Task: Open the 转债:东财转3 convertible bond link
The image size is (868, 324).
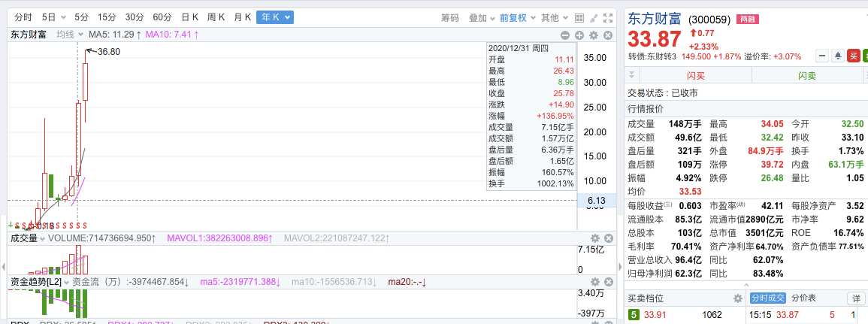Action: [x=652, y=56]
